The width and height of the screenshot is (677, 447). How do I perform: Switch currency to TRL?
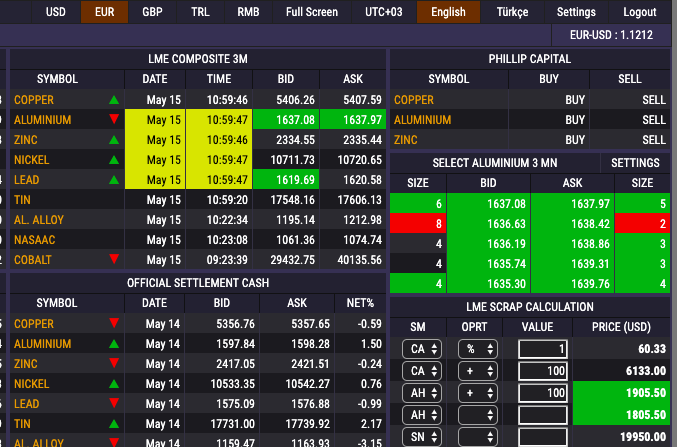(200, 12)
